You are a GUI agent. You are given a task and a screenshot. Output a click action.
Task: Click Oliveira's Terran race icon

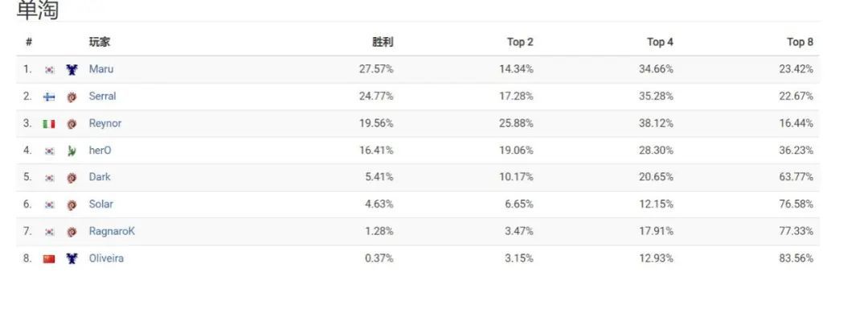pyautogui.click(x=72, y=258)
